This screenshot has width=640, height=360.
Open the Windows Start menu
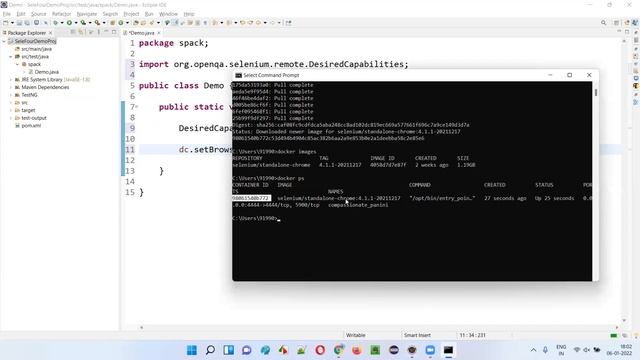tap(191, 350)
